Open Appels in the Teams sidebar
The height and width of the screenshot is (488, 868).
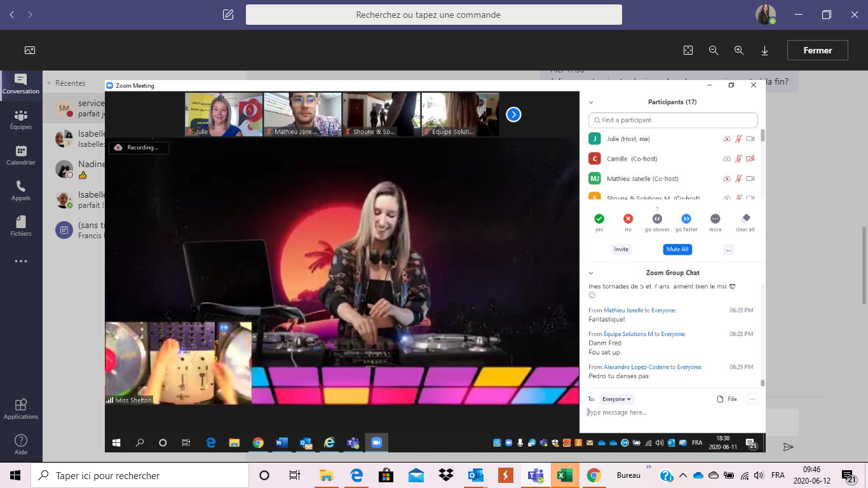tap(21, 191)
